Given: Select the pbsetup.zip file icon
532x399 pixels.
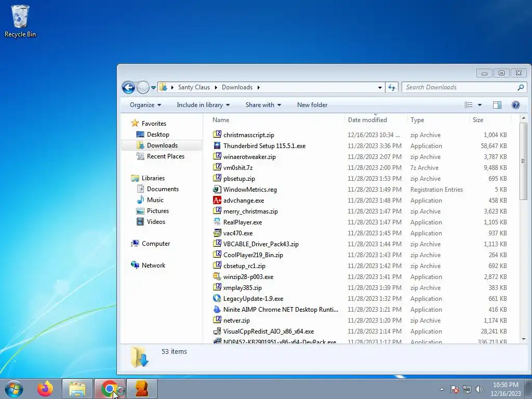Looking at the screenshot, I should pos(217,178).
